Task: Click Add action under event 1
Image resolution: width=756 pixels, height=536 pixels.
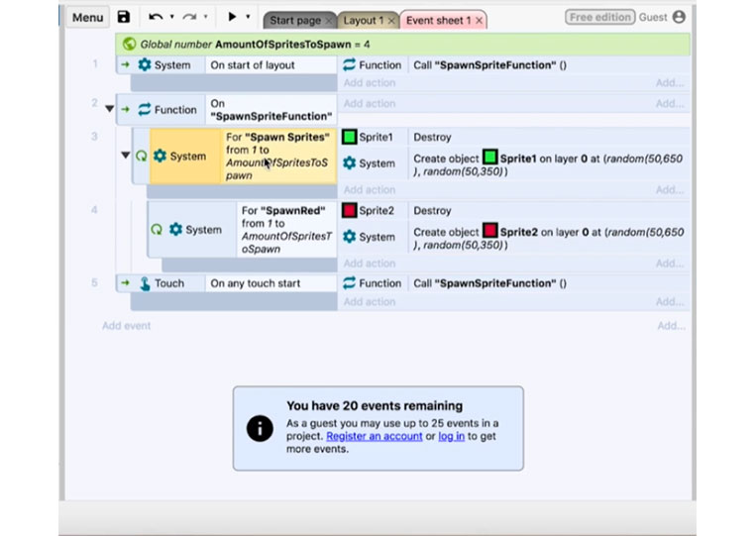Action: (370, 83)
